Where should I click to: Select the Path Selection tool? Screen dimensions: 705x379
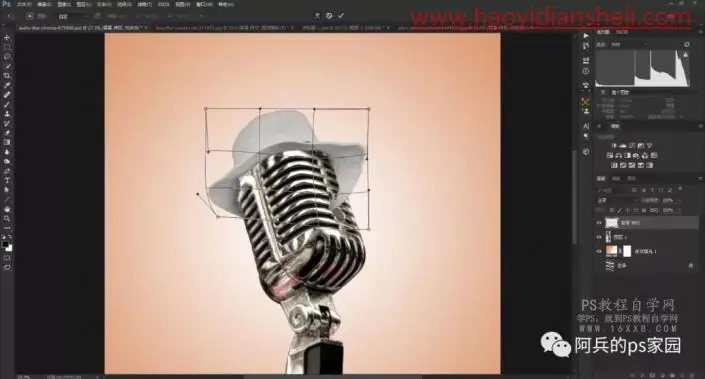tap(7, 190)
